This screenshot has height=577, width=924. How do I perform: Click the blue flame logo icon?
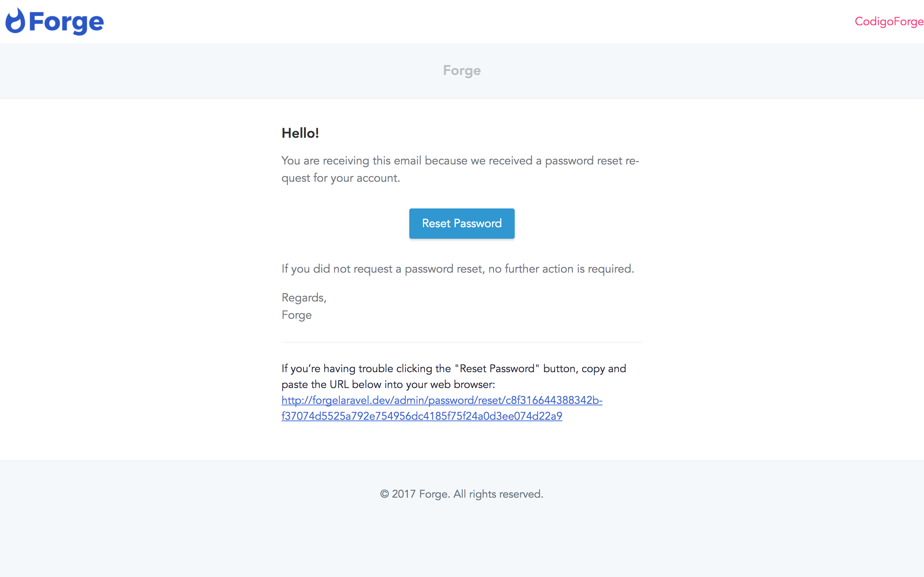click(15, 21)
